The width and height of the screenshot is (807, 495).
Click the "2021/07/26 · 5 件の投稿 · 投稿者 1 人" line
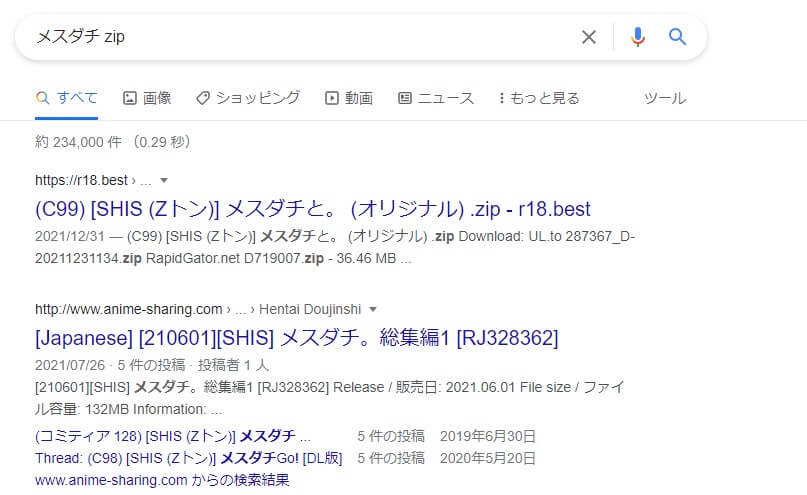click(x=152, y=365)
